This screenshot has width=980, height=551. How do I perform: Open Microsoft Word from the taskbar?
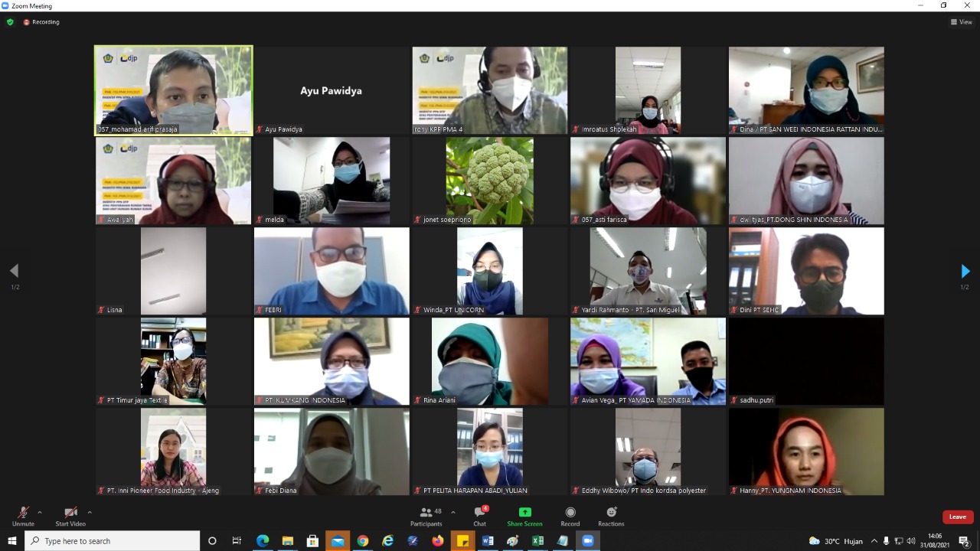488,541
